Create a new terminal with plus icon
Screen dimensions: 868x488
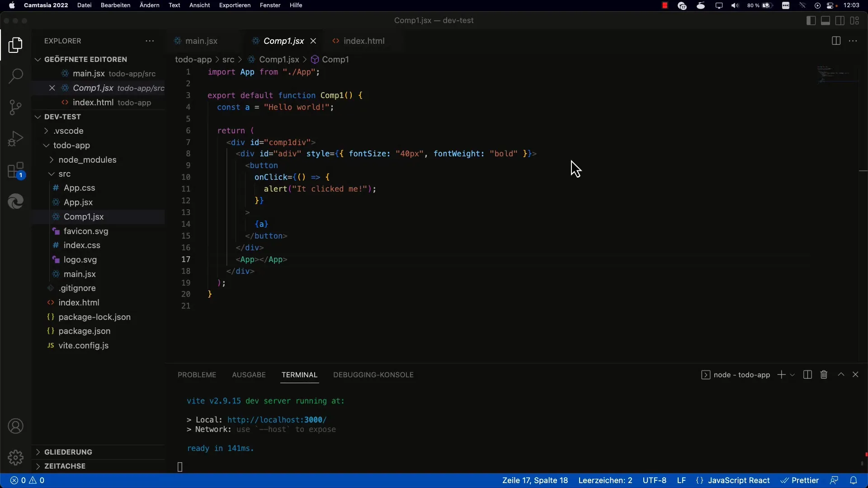(x=781, y=375)
